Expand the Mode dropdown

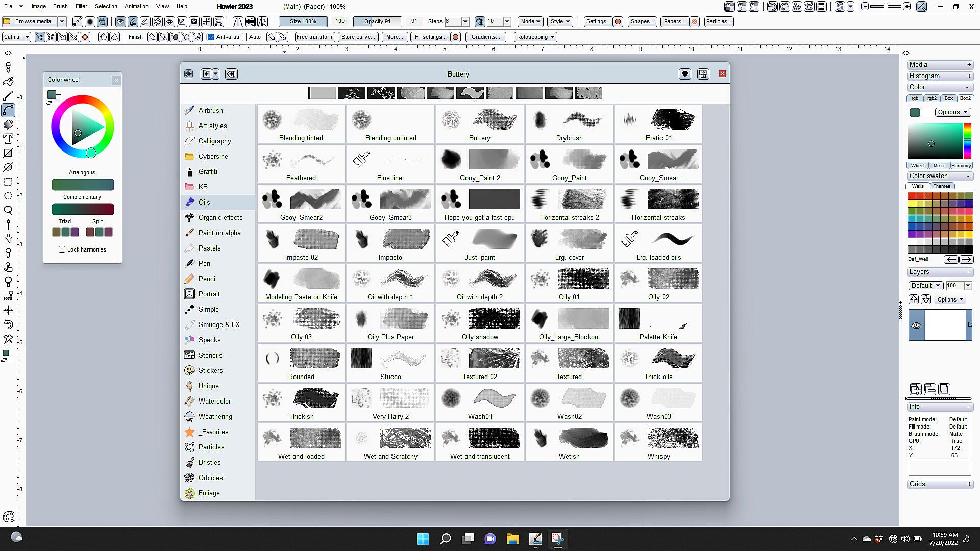click(530, 21)
